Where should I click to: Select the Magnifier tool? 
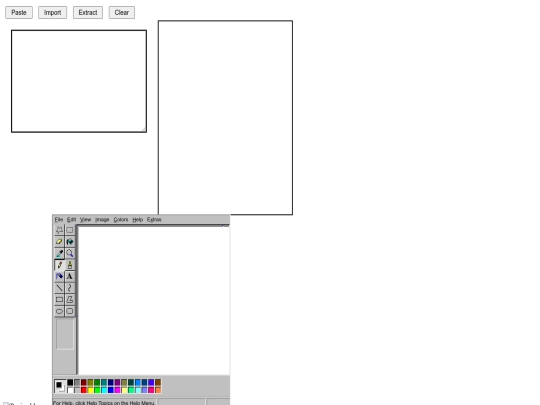click(70, 253)
